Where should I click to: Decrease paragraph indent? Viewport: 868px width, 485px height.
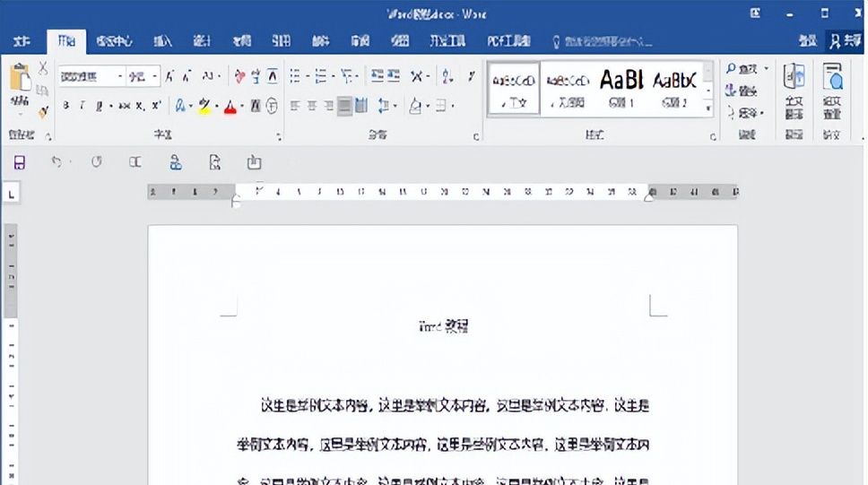378,76
